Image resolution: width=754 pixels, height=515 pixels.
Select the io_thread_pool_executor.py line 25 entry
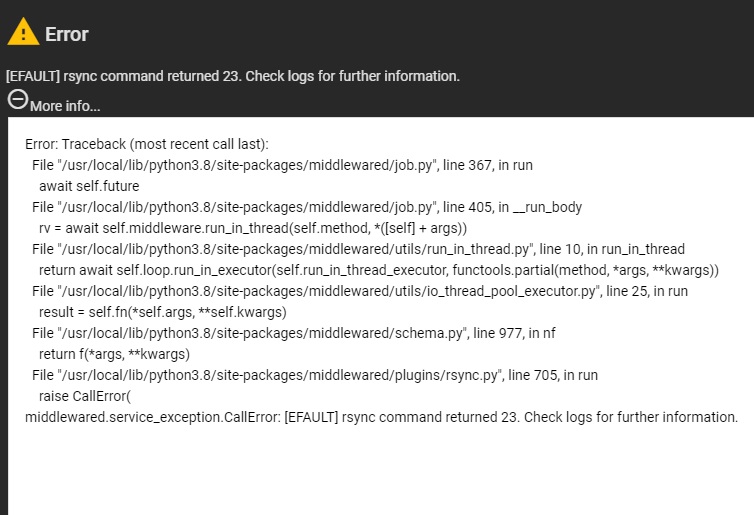[360, 291]
